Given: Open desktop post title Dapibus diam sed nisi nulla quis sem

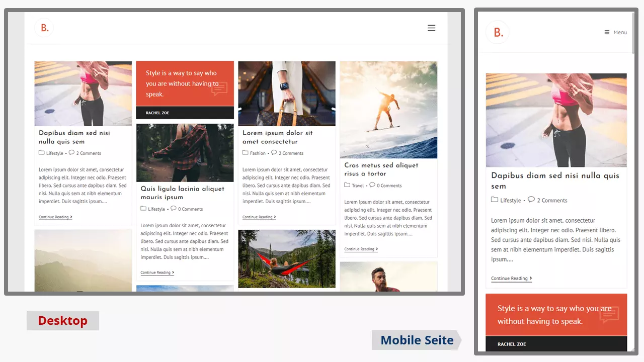Looking at the screenshot, I should tap(74, 137).
